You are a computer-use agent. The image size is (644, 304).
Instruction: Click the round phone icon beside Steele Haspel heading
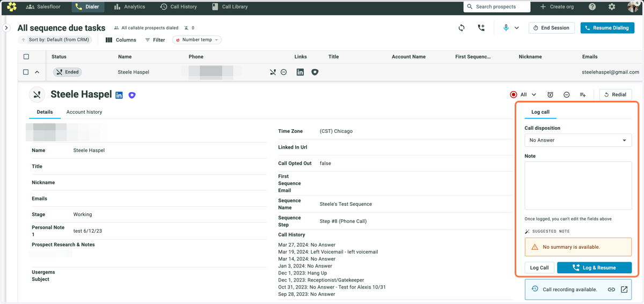click(x=36, y=94)
